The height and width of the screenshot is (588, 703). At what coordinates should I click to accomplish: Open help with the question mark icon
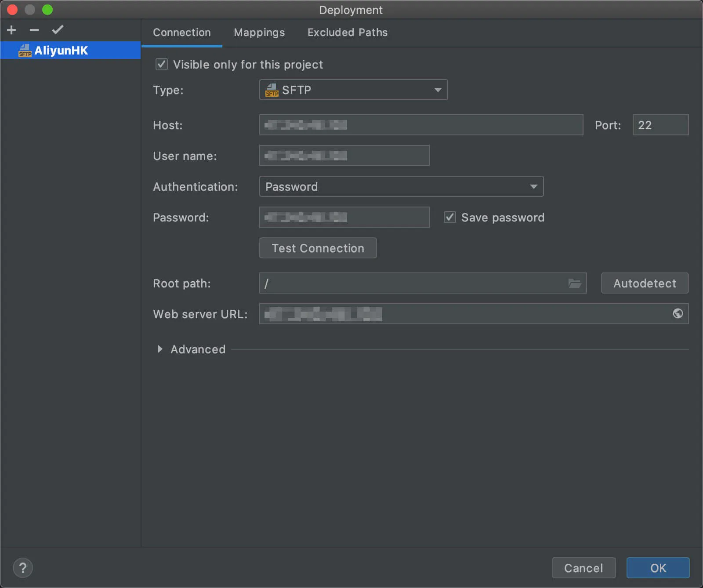(23, 568)
